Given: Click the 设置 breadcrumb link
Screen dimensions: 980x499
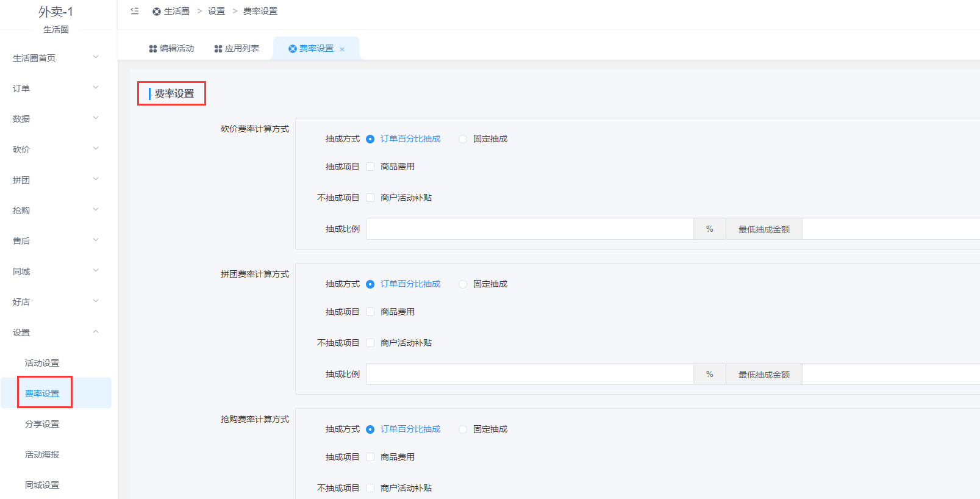Looking at the screenshot, I should click(x=216, y=12).
